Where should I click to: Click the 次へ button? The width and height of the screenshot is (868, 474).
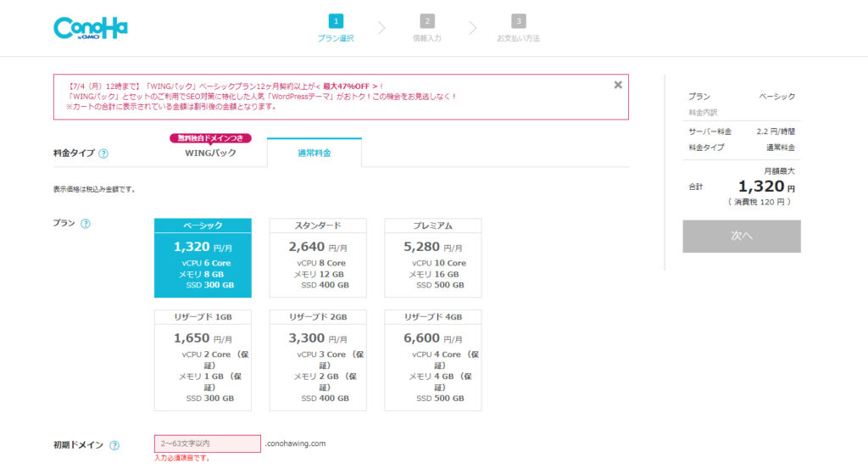[741, 237]
